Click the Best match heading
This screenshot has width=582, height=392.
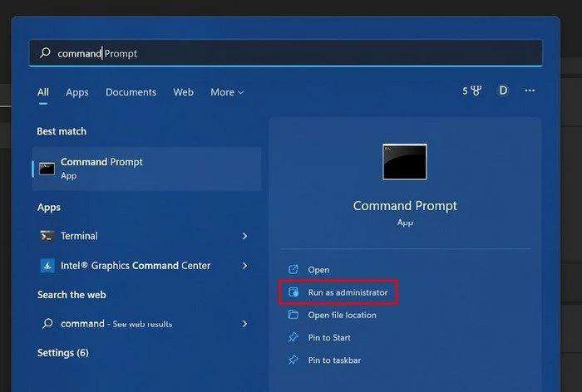click(62, 131)
